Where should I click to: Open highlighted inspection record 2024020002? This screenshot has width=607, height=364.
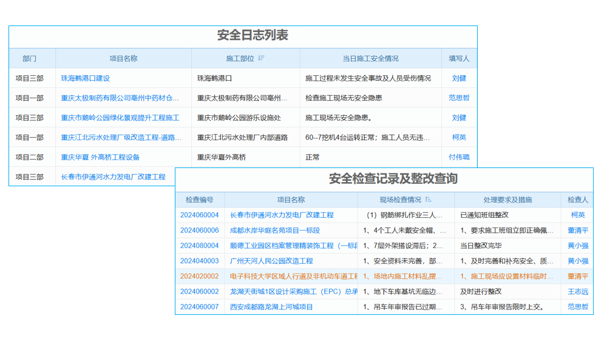point(199,276)
